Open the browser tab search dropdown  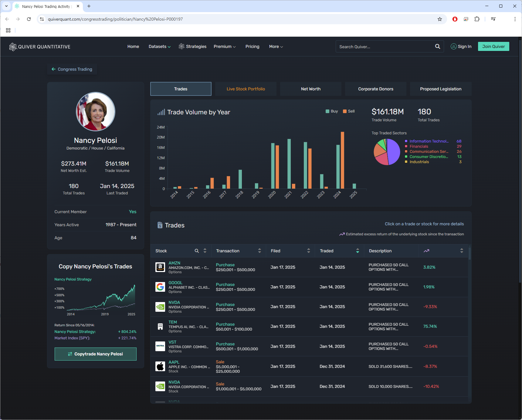(6, 6)
